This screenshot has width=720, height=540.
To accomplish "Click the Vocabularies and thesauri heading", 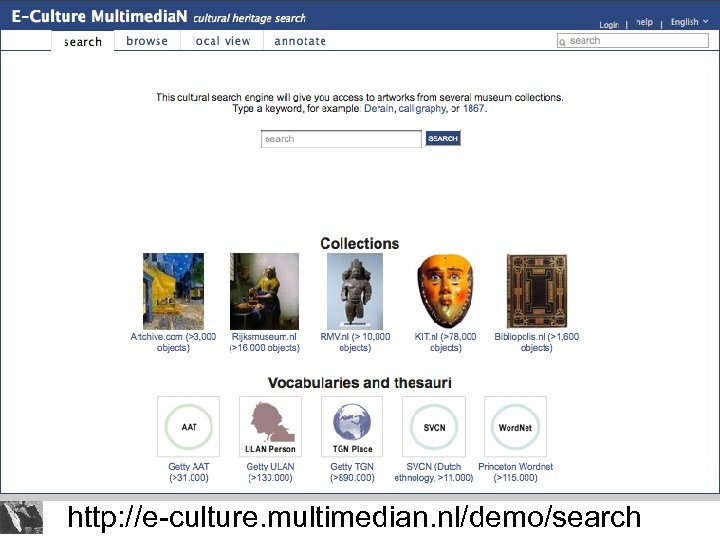I will click(360, 382).
